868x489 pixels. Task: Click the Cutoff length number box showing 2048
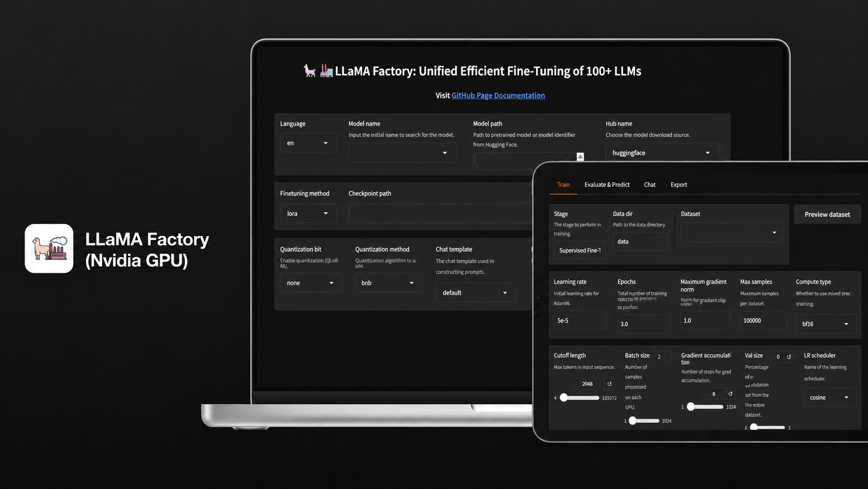pos(588,384)
